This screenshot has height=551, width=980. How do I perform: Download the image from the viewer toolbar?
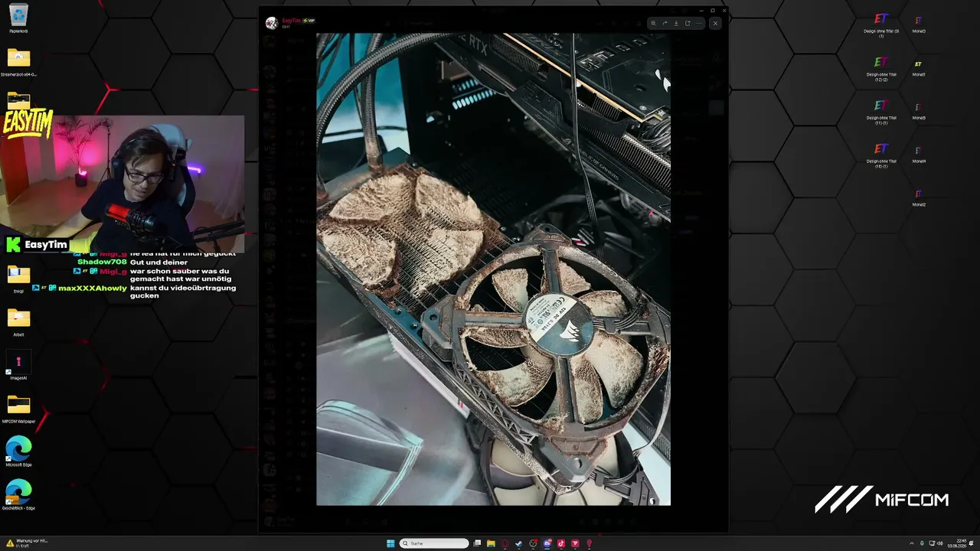pyautogui.click(x=676, y=23)
